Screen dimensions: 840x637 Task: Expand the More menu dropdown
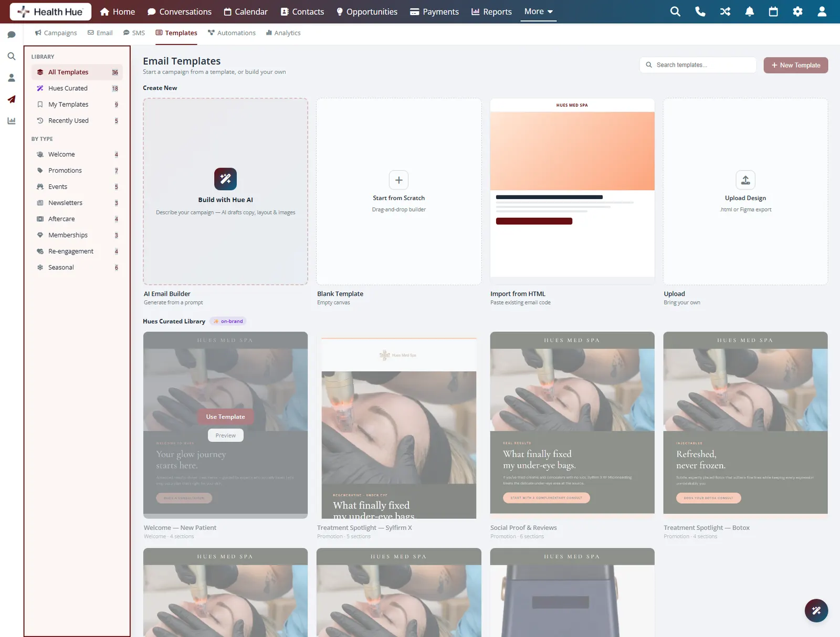(539, 12)
